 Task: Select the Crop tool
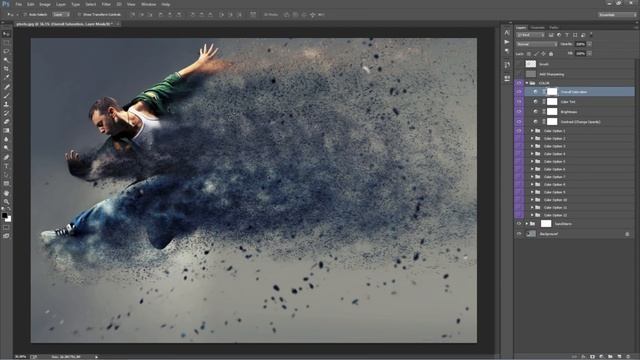(x=6, y=69)
